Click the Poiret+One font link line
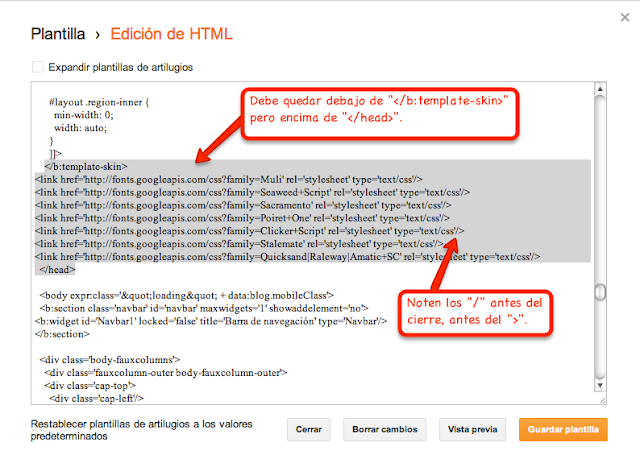Image resolution: width=640 pixels, height=459 pixels. click(242, 218)
